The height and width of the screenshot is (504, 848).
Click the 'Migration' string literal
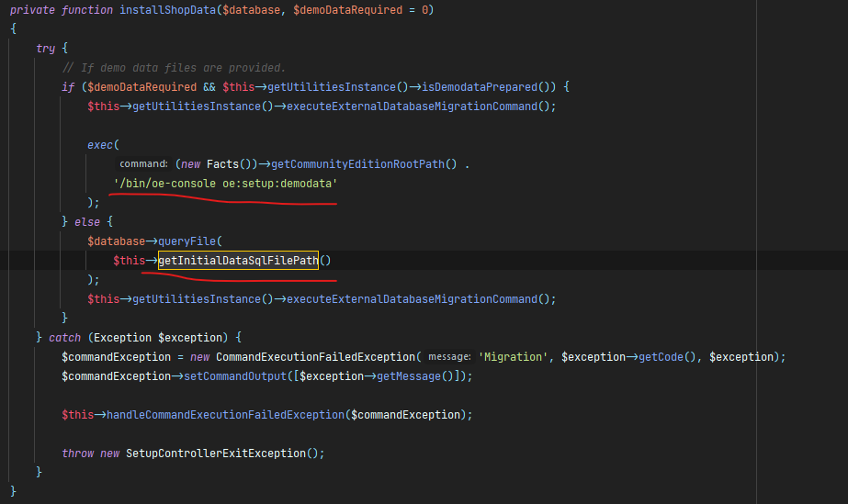[x=514, y=357]
